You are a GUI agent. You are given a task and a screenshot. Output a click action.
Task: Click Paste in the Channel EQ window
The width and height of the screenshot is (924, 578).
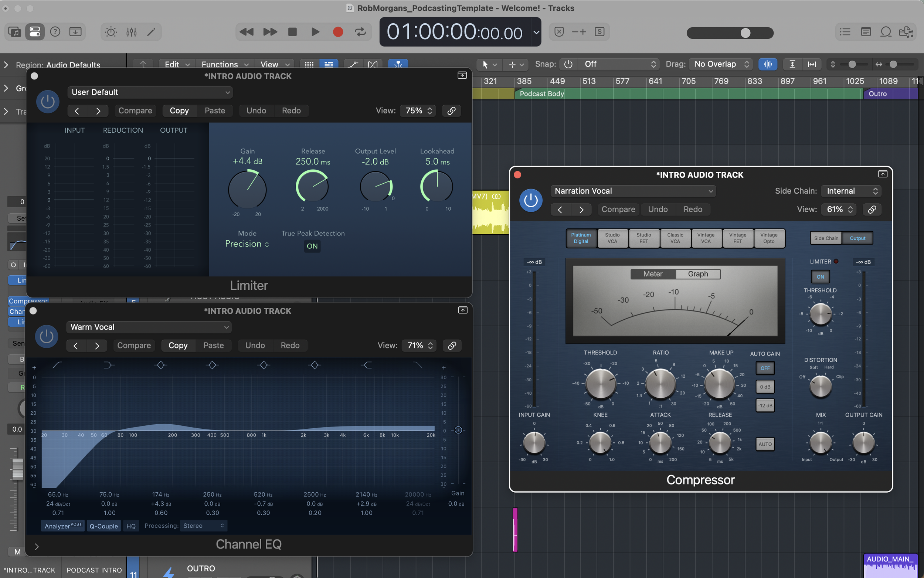214,346
